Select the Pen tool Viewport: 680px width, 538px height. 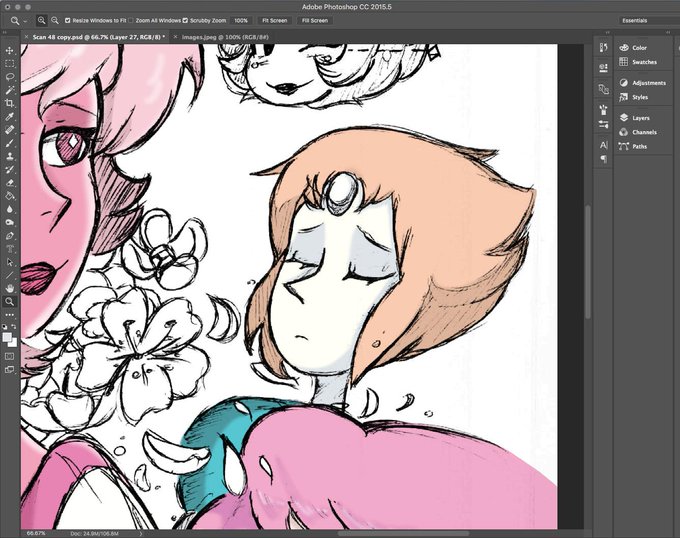[10, 236]
